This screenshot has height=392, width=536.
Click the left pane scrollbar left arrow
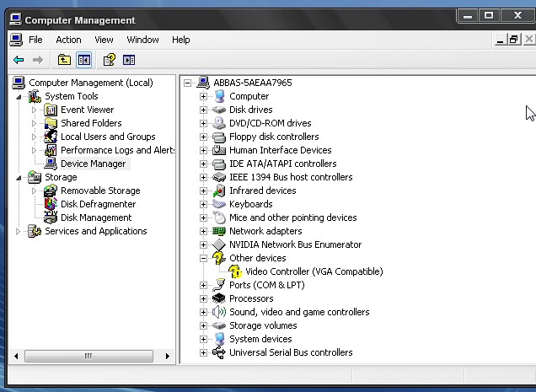pyautogui.click(x=16, y=356)
